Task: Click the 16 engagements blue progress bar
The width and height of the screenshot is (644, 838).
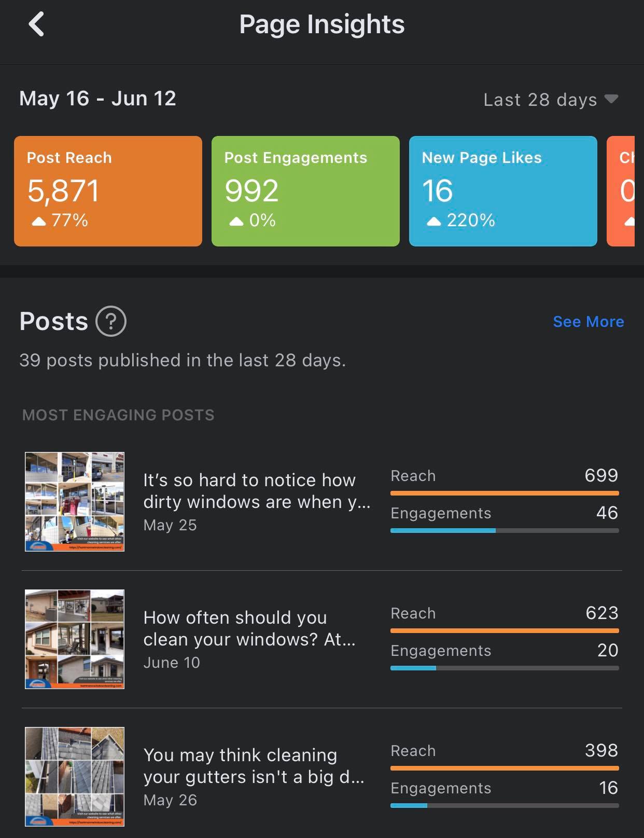Action: [409, 805]
